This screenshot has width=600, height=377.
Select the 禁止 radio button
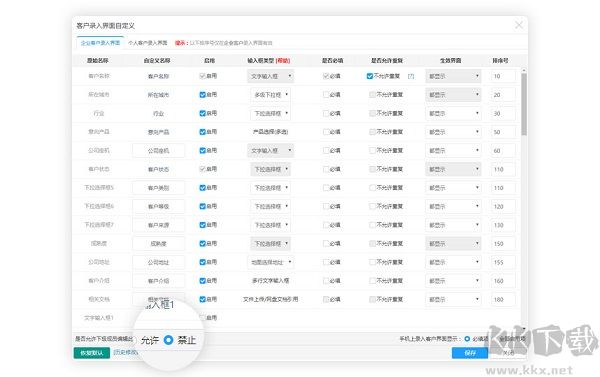click(x=168, y=340)
